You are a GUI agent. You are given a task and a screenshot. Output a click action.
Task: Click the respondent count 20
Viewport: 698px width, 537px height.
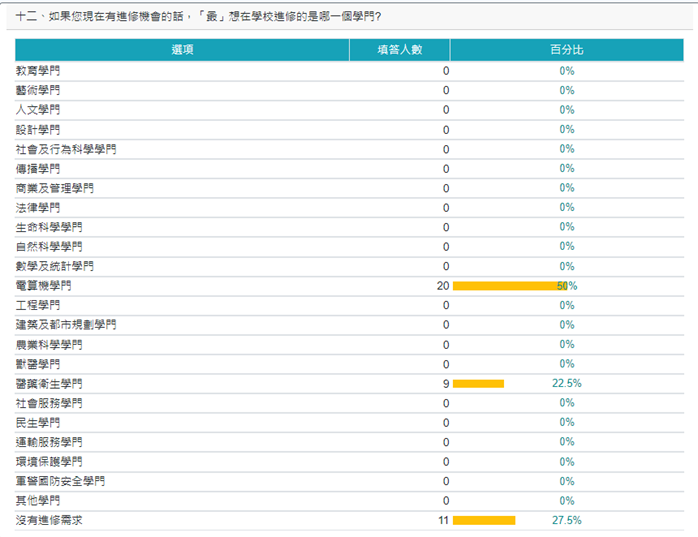coord(443,286)
